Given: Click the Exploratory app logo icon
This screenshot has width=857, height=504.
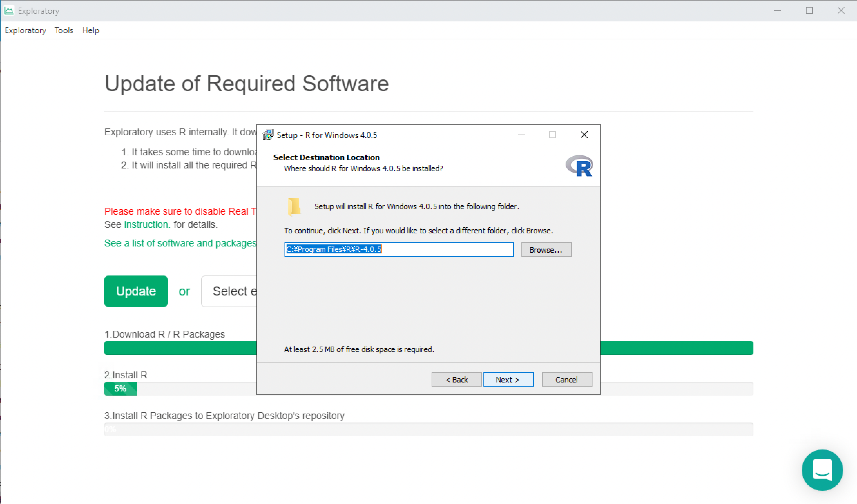Looking at the screenshot, I should pos(9,11).
